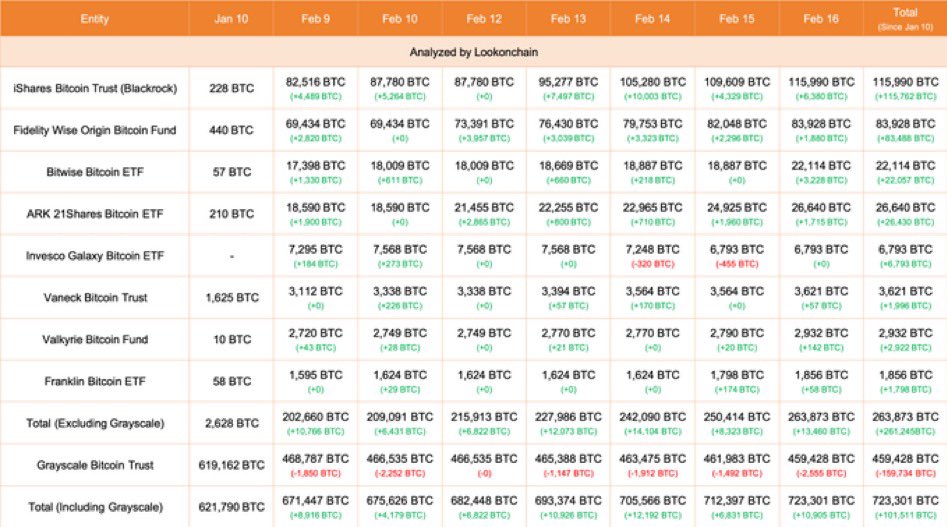Click the 109,609 BTC cell
Viewport: 947px width, 527px height.
737,88
